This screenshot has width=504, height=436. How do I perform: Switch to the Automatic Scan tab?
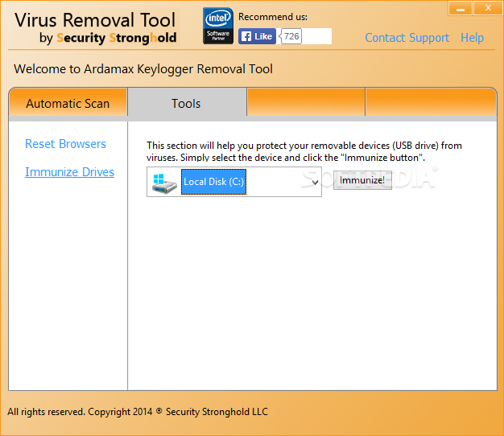click(x=68, y=104)
